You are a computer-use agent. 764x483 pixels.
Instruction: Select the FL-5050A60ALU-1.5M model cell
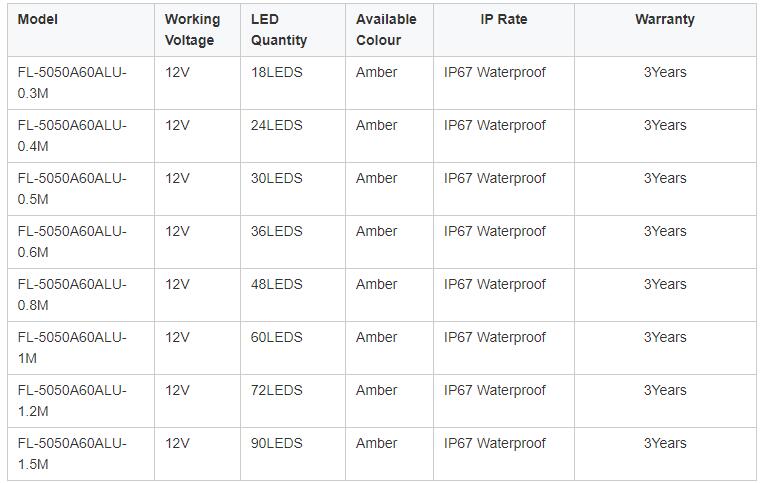coord(72,453)
